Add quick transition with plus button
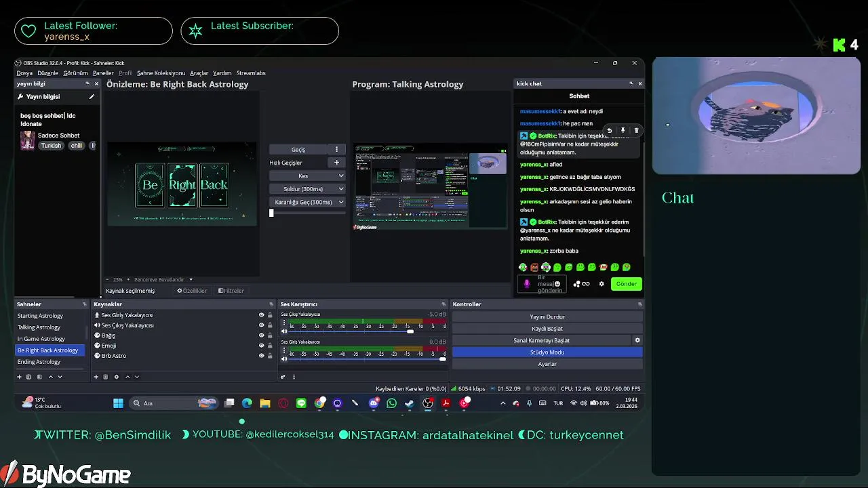 pyautogui.click(x=336, y=163)
